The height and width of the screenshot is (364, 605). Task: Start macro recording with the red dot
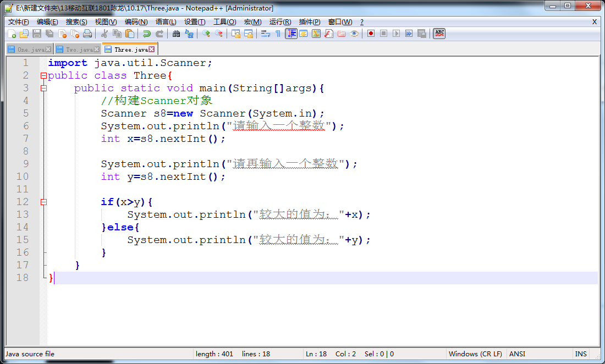(371, 34)
